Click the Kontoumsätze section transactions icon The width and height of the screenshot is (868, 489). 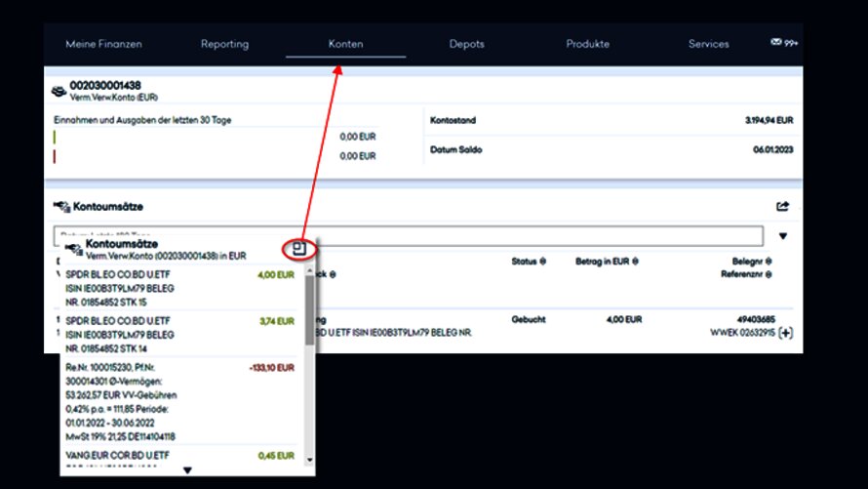[x=61, y=207]
